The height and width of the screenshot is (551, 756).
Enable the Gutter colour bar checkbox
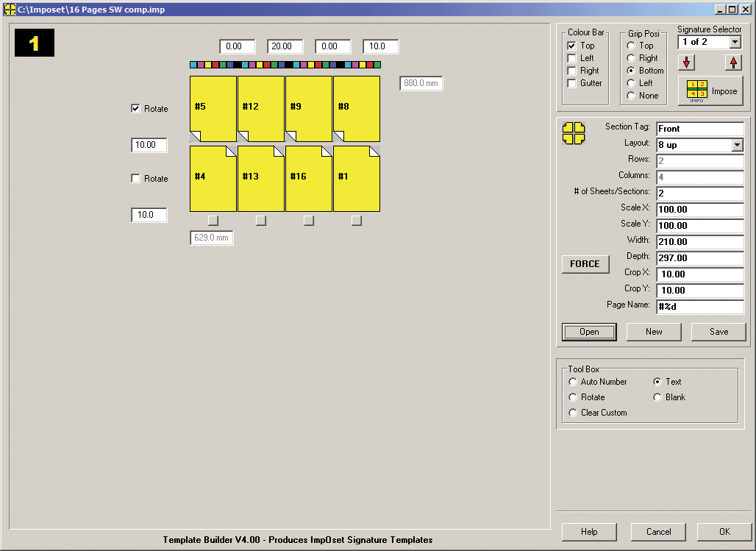572,83
